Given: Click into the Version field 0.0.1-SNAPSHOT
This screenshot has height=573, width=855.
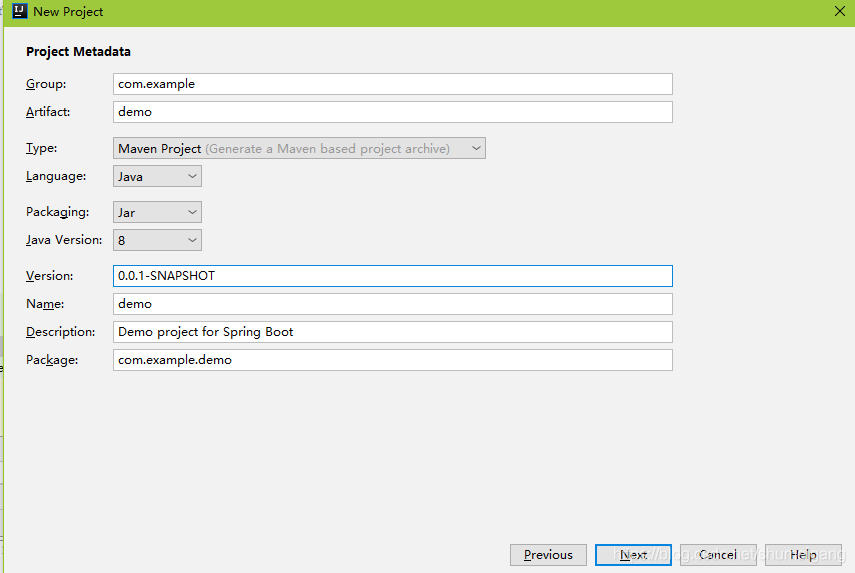Looking at the screenshot, I should [x=393, y=276].
